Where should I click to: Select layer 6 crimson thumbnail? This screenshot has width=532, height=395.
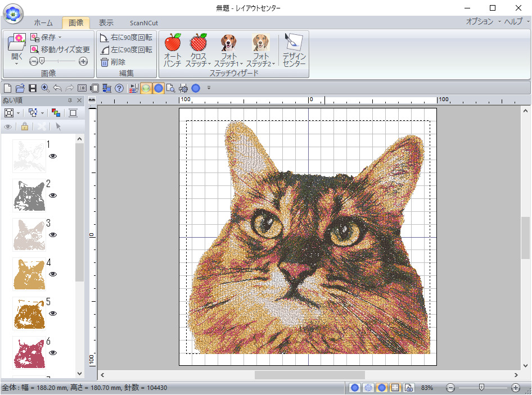click(x=29, y=353)
